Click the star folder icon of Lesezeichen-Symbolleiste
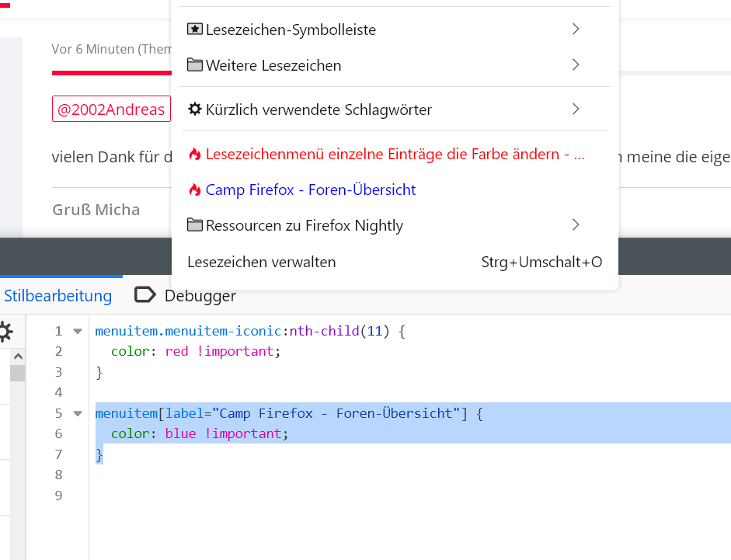This screenshot has width=731, height=560. (195, 30)
